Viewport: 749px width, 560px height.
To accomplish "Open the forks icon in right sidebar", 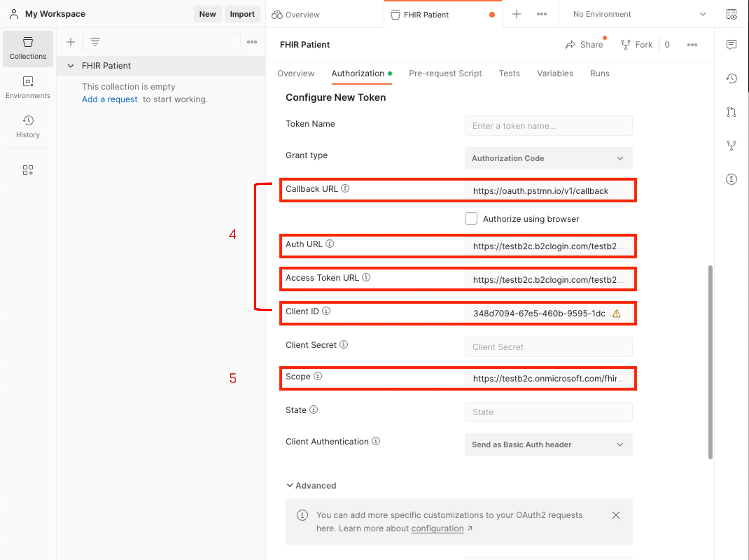I will click(731, 146).
